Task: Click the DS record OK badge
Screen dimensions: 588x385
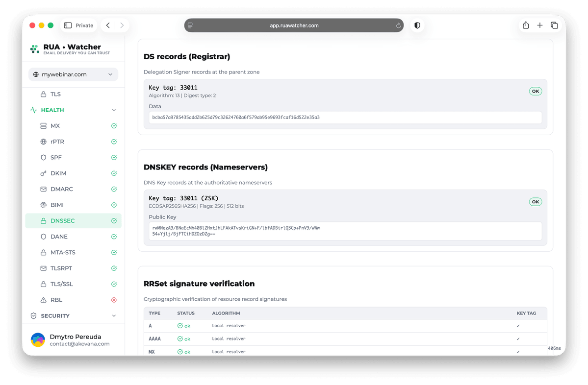Action: coord(535,91)
